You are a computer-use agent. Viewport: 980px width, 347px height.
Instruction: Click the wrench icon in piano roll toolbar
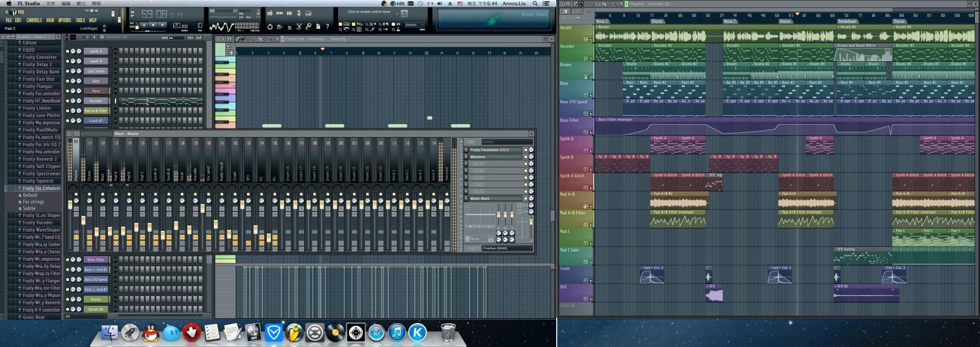pos(223,39)
